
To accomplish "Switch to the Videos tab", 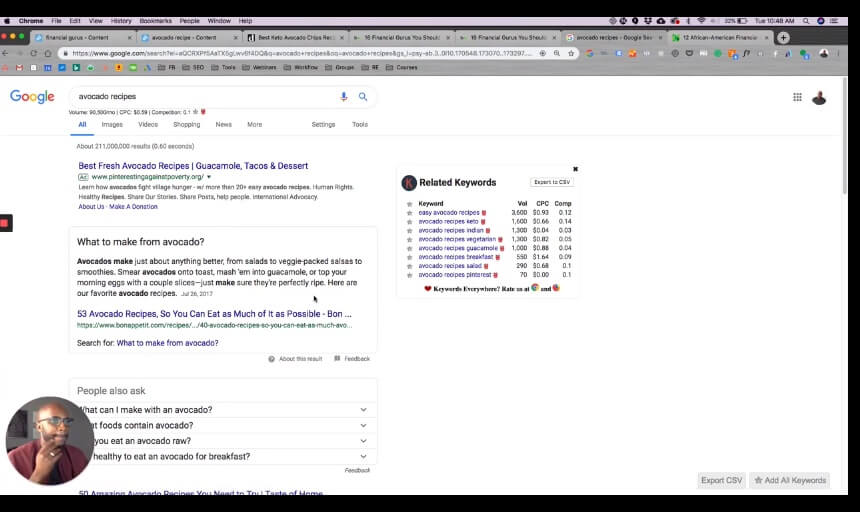I will [x=148, y=124].
